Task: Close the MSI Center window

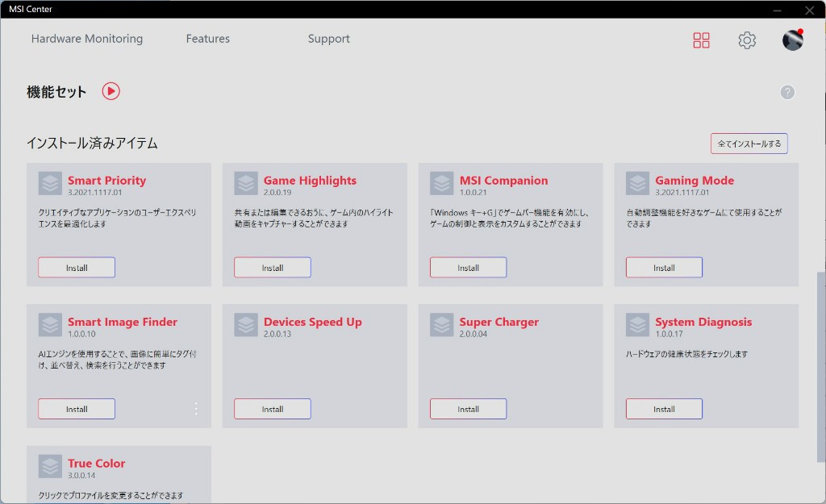Action: click(809, 10)
